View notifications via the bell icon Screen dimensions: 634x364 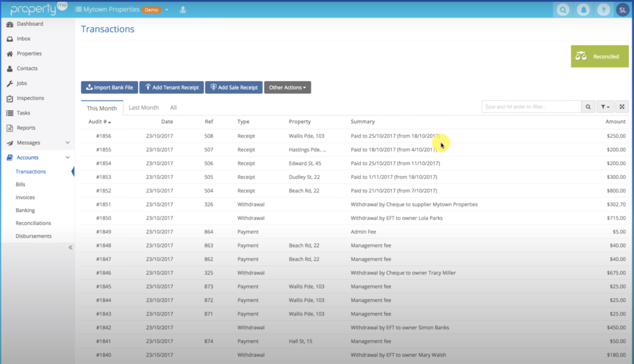(x=583, y=9)
